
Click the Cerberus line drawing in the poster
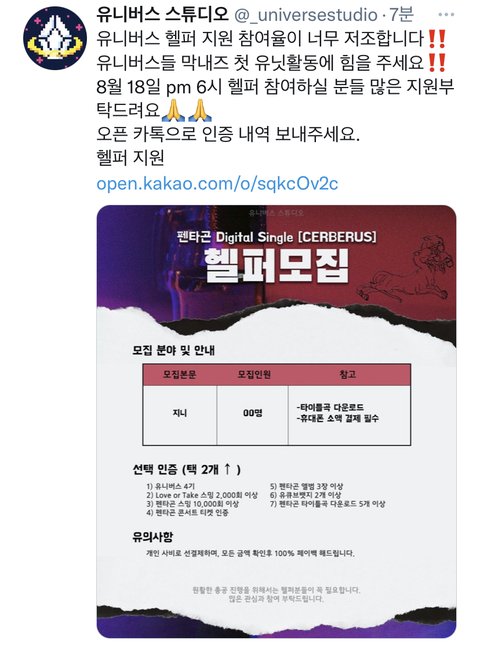pyautogui.click(x=404, y=271)
